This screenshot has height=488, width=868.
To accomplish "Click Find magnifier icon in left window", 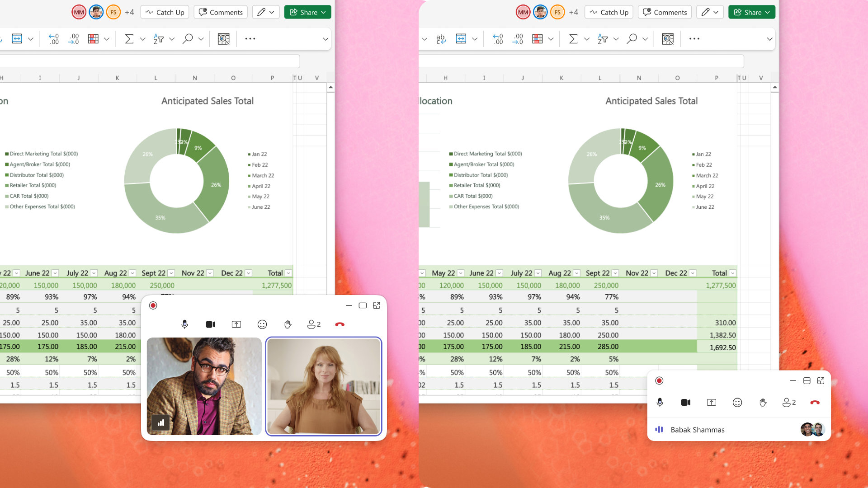I will click(x=188, y=39).
